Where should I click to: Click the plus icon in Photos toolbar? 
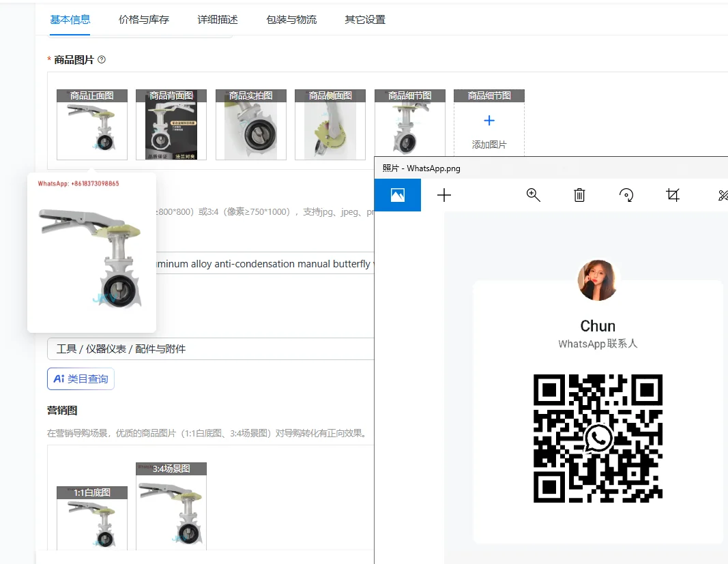(x=444, y=195)
